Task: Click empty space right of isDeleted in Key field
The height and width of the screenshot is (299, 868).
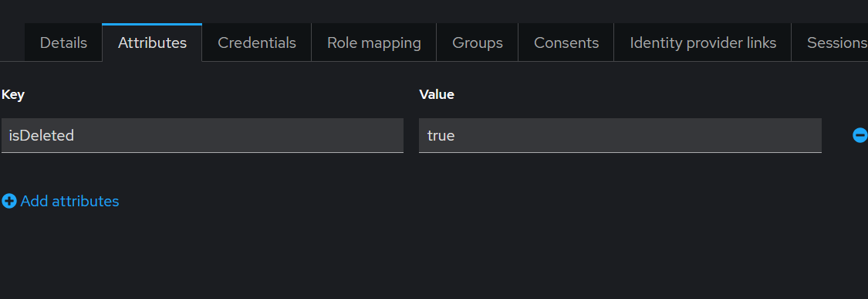Action: point(238,135)
